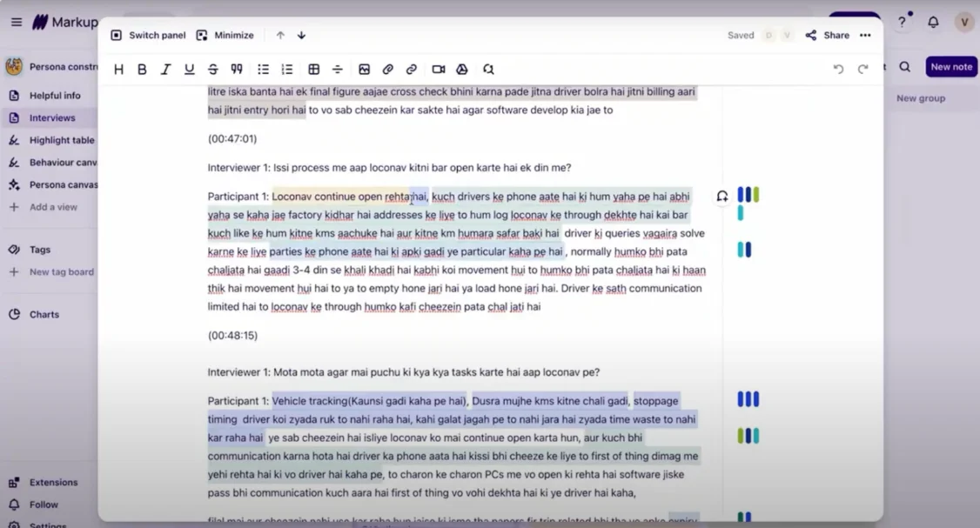Open Interviews in sidebar
Image resolution: width=980 pixels, height=528 pixels.
[52, 117]
